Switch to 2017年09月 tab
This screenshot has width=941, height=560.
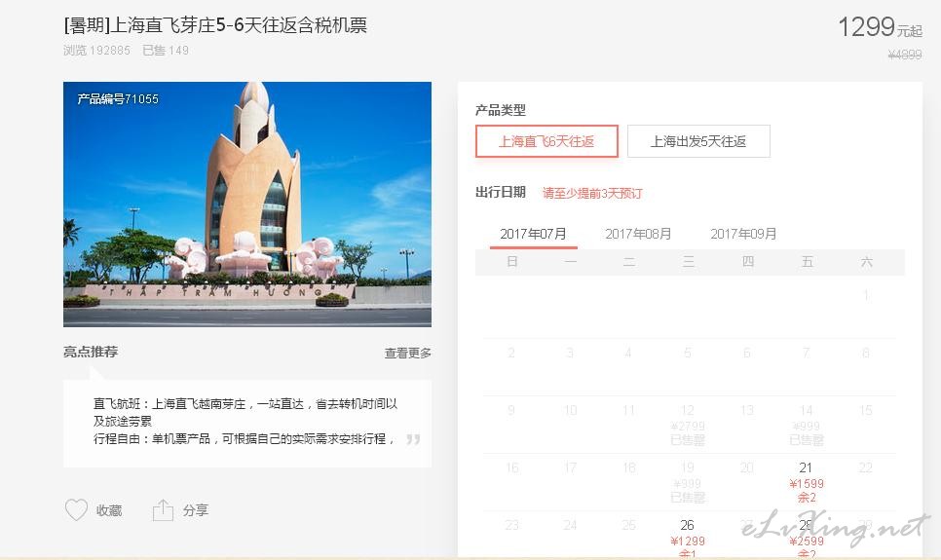[743, 234]
